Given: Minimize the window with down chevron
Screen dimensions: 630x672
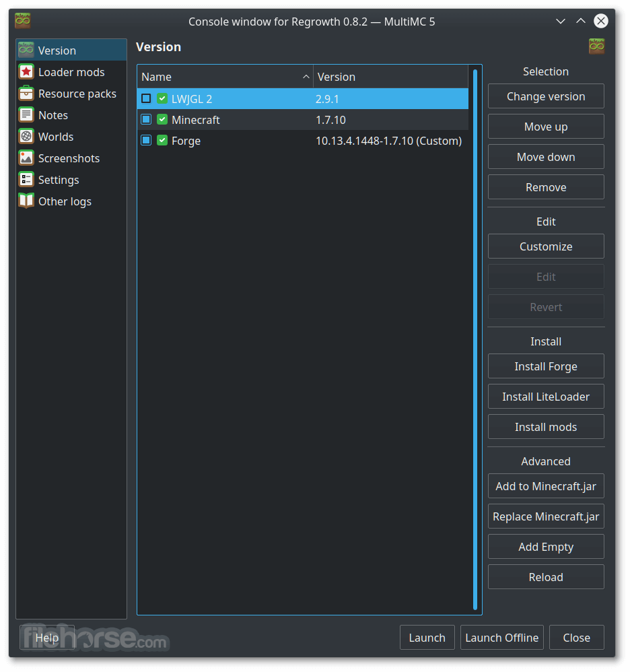Looking at the screenshot, I should 560,21.
